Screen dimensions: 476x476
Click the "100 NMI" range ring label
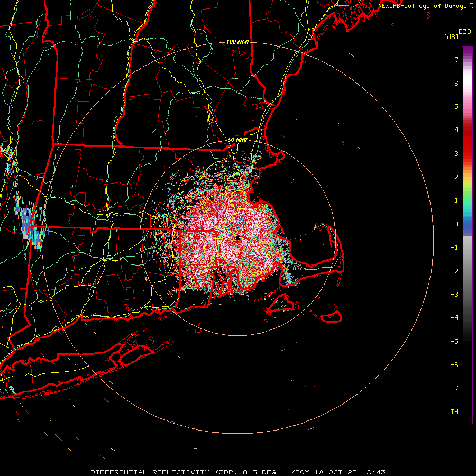pyautogui.click(x=237, y=42)
